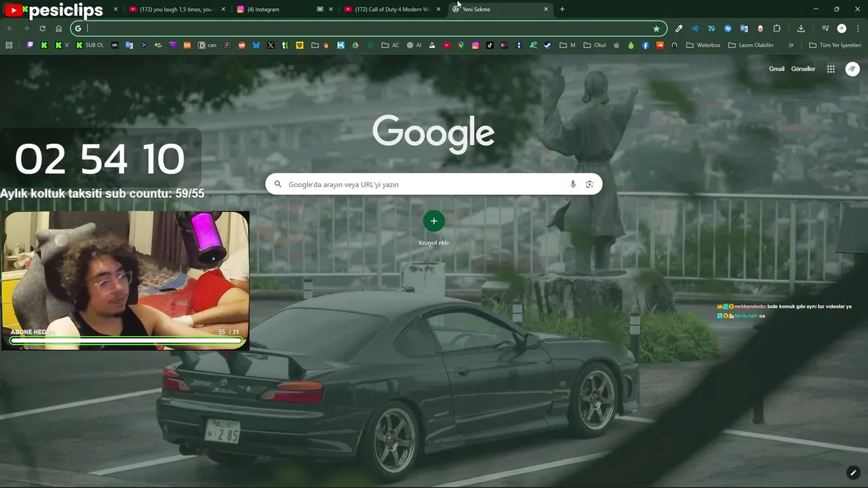This screenshot has width=868, height=488.
Task: Open the Chrome three-dot menu
Action: tap(858, 28)
